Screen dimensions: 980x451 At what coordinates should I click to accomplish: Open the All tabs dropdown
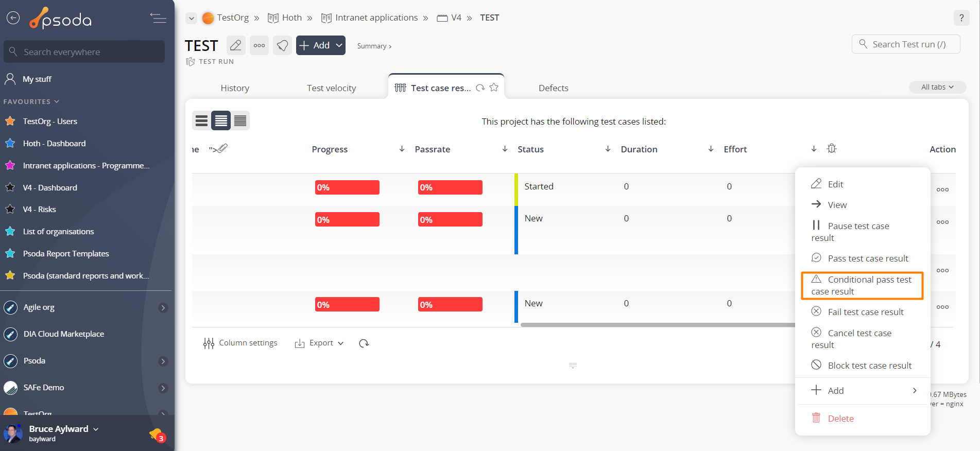[937, 87]
